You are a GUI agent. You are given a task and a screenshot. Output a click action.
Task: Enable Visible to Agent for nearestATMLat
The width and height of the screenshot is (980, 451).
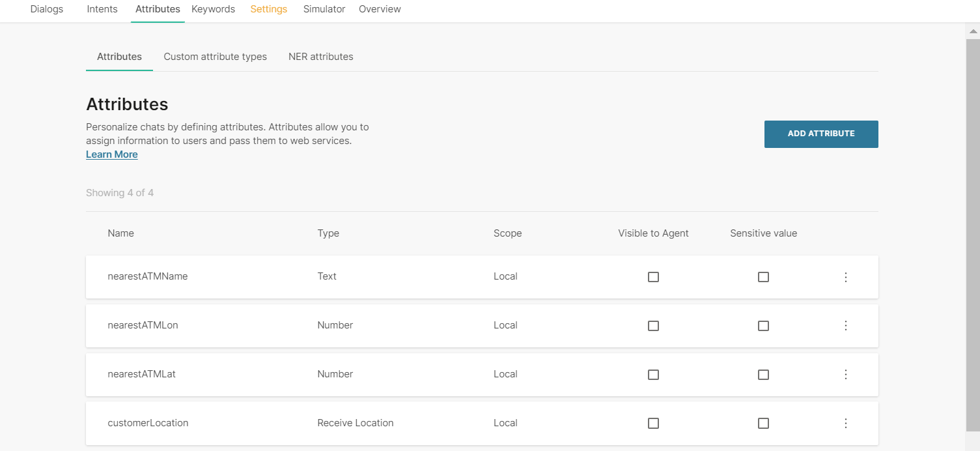point(653,375)
